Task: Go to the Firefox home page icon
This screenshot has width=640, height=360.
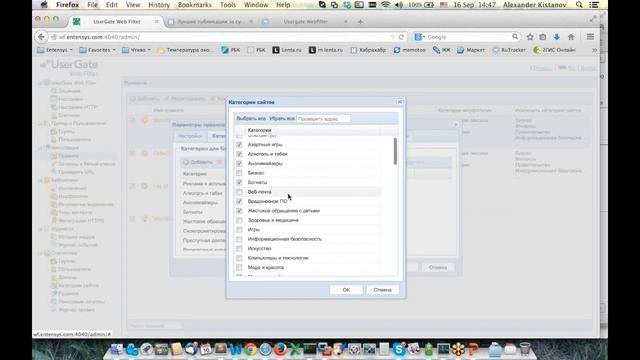Action: [571, 37]
